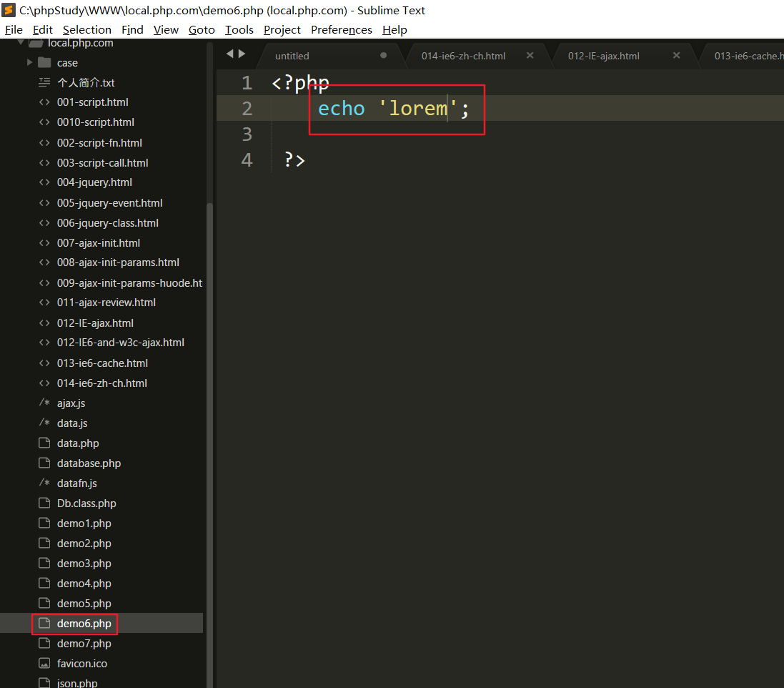The image size is (784, 688).
Task: Open ajax.js from the file list
Action: pyautogui.click(x=71, y=403)
